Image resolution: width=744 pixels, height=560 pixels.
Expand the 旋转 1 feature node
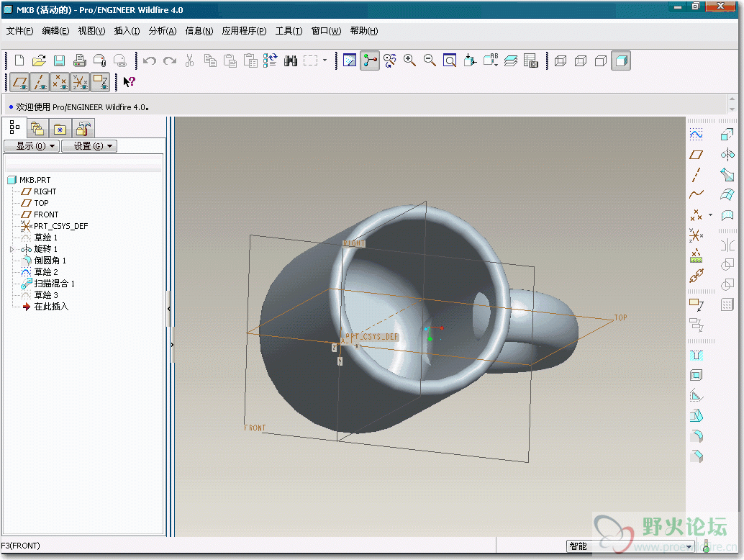click(12, 249)
